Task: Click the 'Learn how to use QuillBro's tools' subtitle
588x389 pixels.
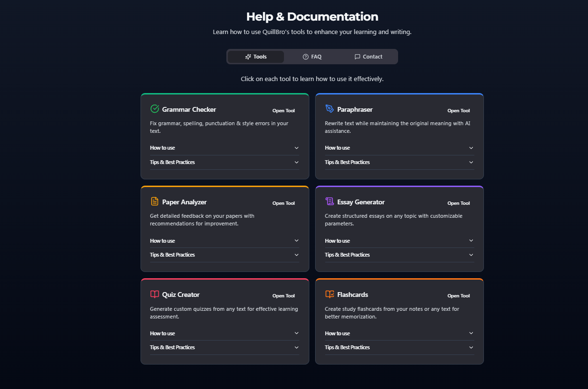Action: point(312,32)
